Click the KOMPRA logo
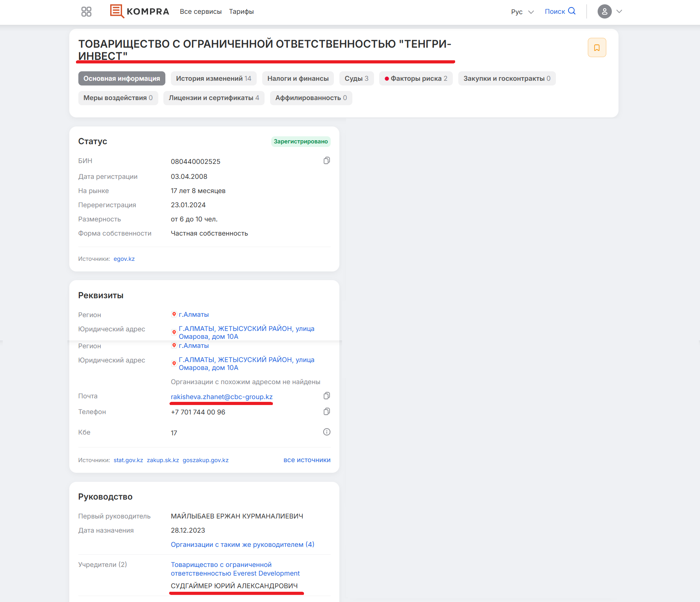The height and width of the screenshot is (602, 700). [x=139, y=11]
